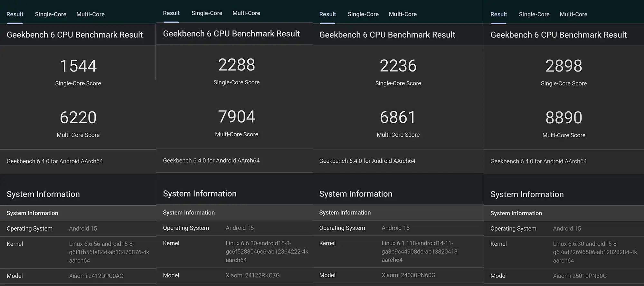Select Result tab above the 2288 score
644x286 pixels.
click(171, 13)
